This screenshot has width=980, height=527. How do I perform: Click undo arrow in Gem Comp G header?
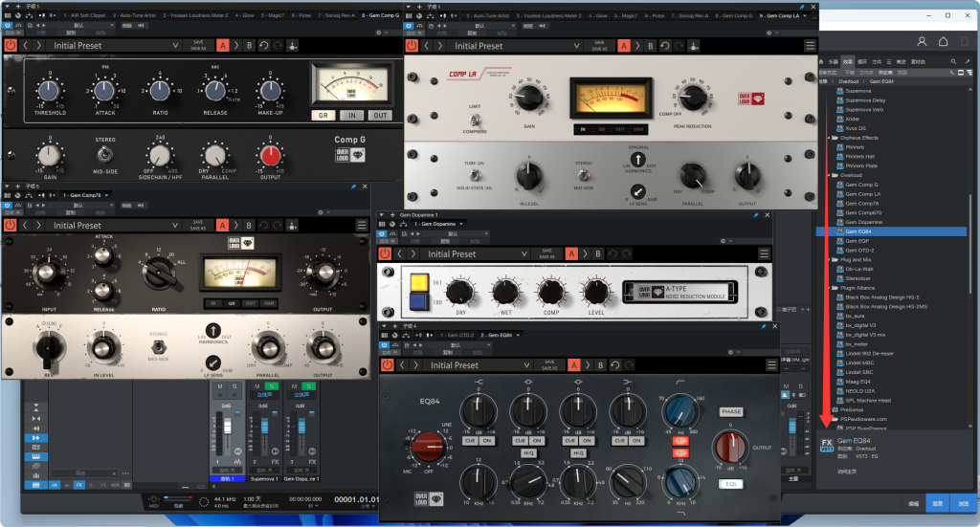pyautogui.click(x=264, y=45)
